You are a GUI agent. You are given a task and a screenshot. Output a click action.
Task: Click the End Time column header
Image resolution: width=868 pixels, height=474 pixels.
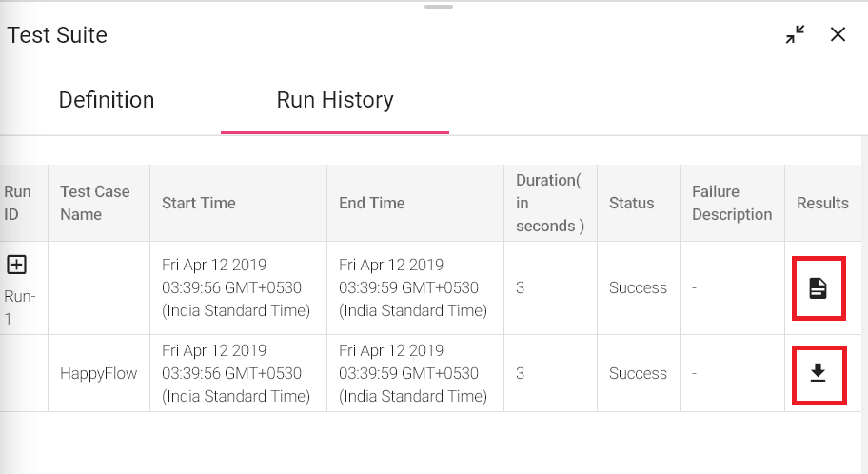(372, 203)
